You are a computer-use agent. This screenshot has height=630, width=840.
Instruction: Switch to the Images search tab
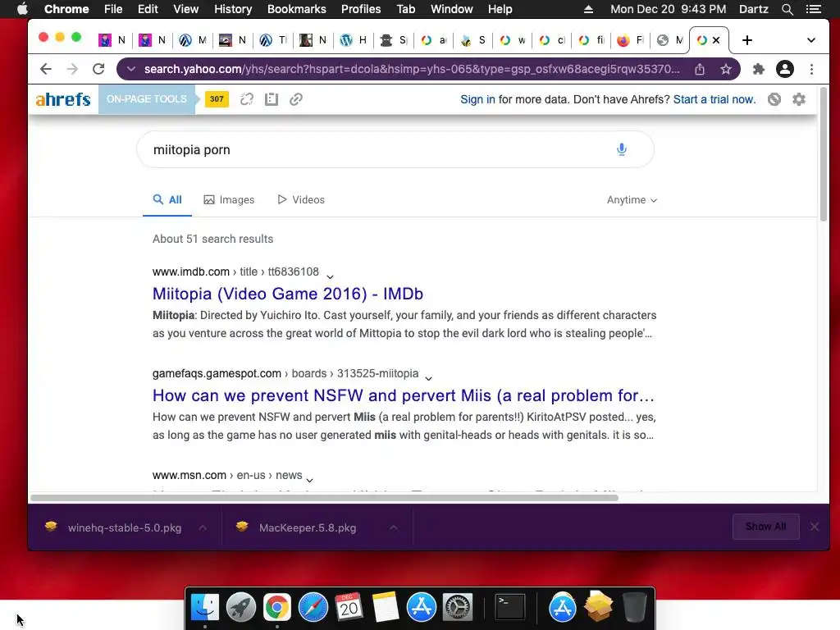[x=230, y=200]
